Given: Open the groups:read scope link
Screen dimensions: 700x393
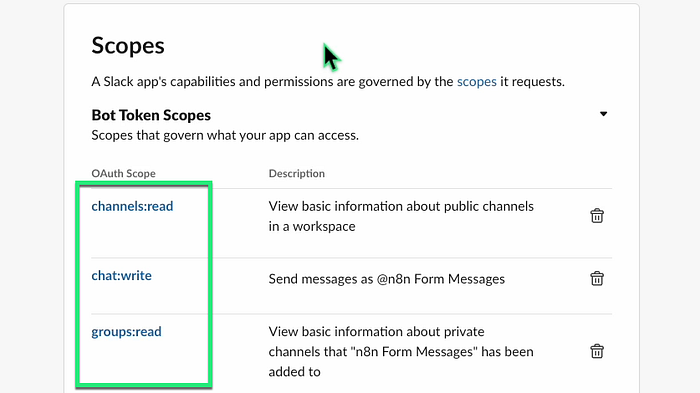Looking at the screenshot, I should click(x=126, y=332).
